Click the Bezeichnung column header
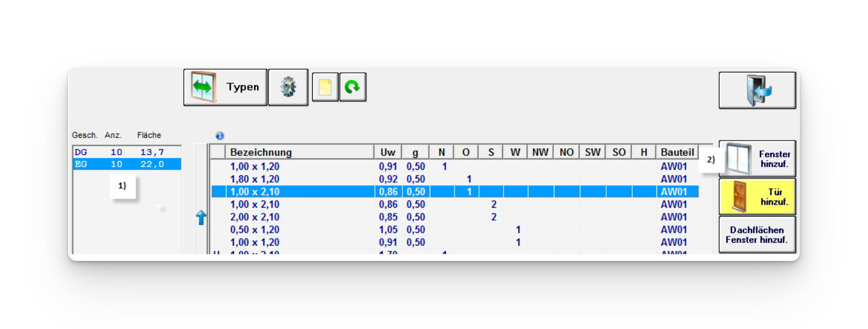The image size is (868, 329). (x=299, y=152)
